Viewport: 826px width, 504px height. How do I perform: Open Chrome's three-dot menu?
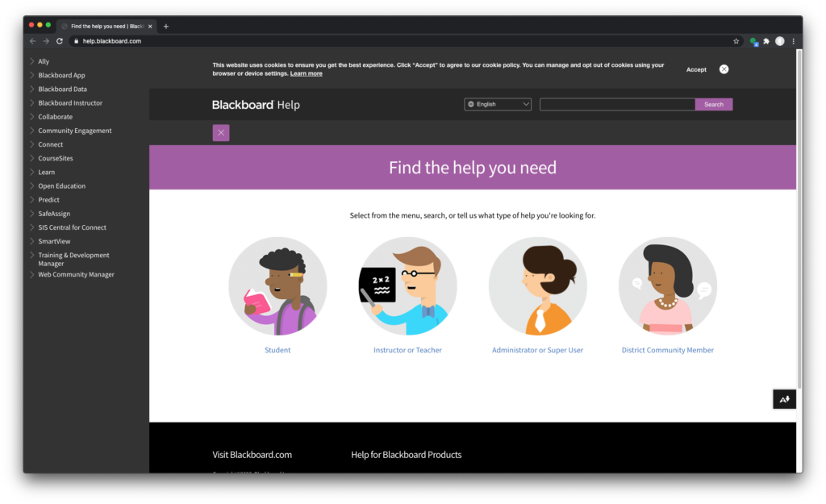[x=793, y=41]
